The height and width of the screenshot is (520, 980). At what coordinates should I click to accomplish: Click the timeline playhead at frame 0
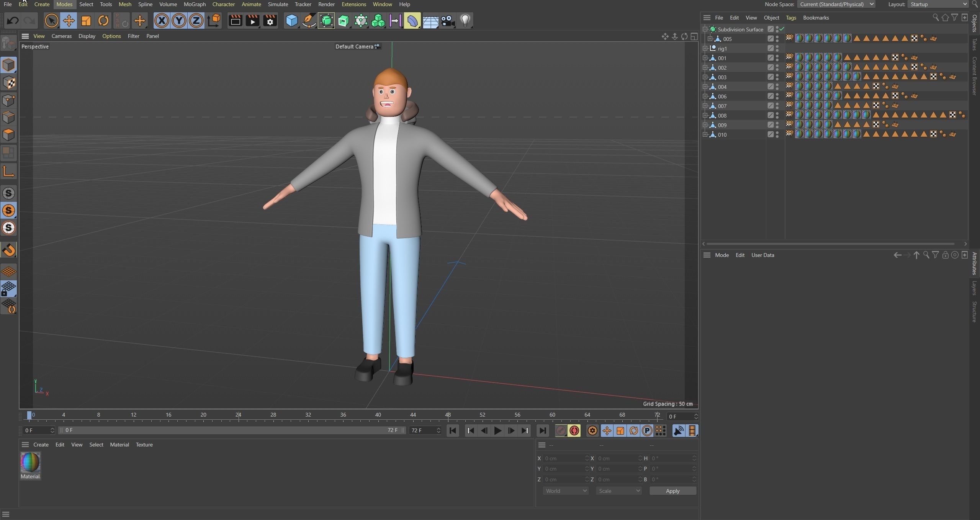29,415
